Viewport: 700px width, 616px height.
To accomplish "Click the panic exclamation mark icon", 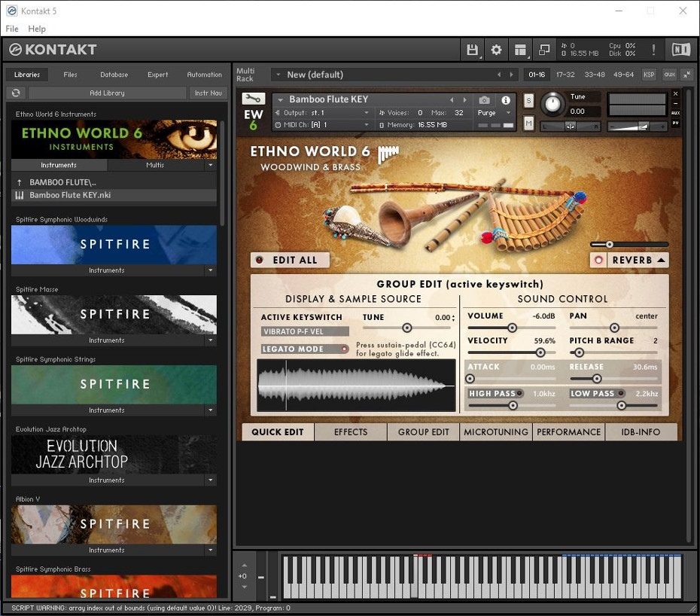I will click(x=653, y=50).
